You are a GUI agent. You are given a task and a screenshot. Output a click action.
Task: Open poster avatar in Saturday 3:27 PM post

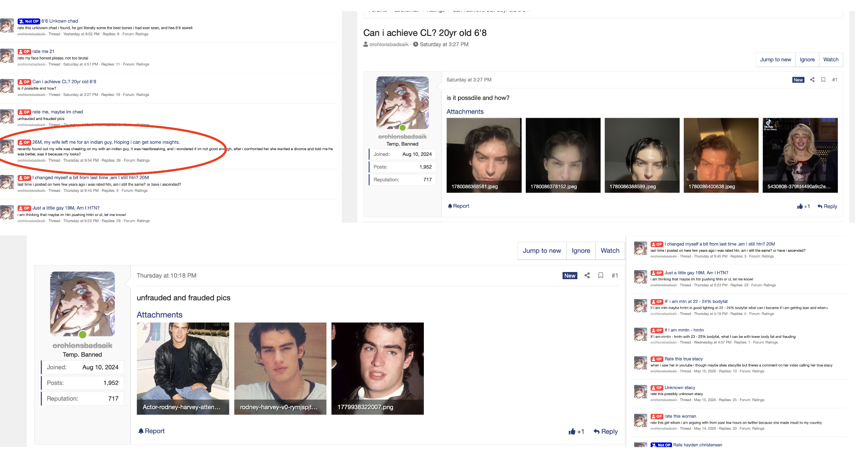tap(402, 103)
